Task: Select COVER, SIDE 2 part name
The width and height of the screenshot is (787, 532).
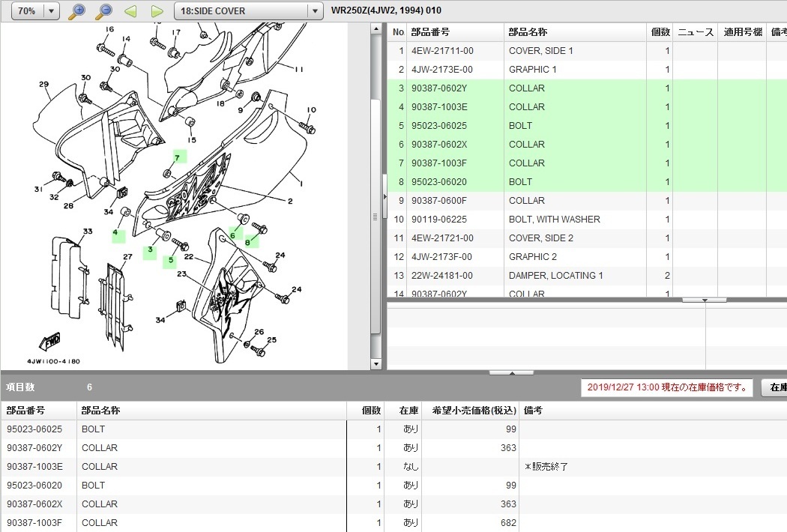Action: click(541, 238)
